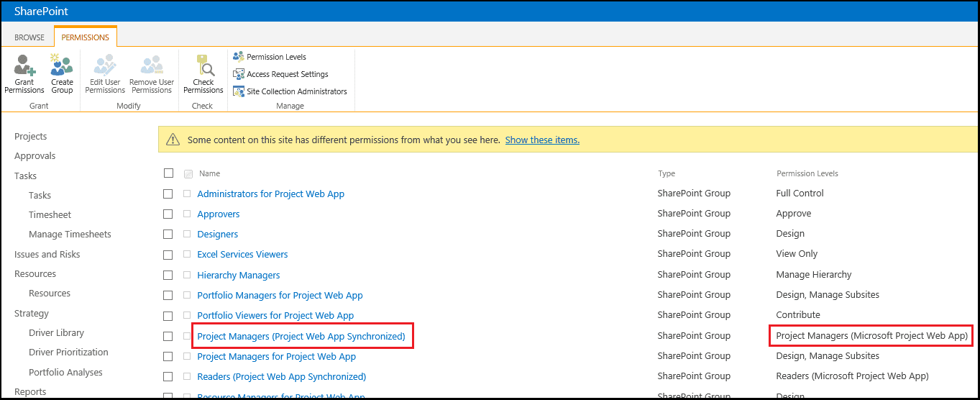Image resolution: width=980 pixels, height=400 pixels.
Task: Open the Approvers group link
Action: click(x=219, y=214)
